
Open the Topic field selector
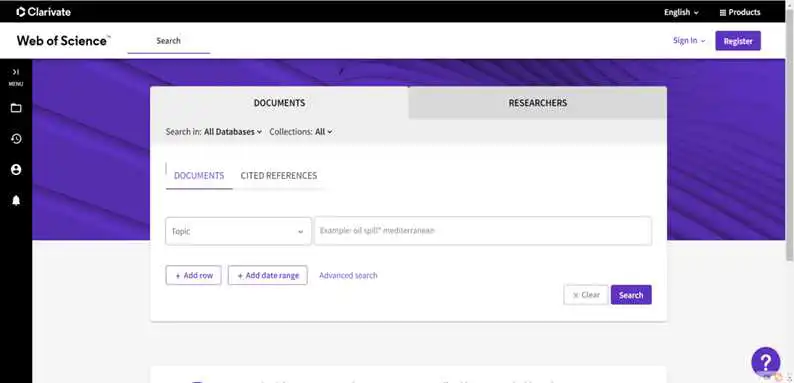point(238,231)
